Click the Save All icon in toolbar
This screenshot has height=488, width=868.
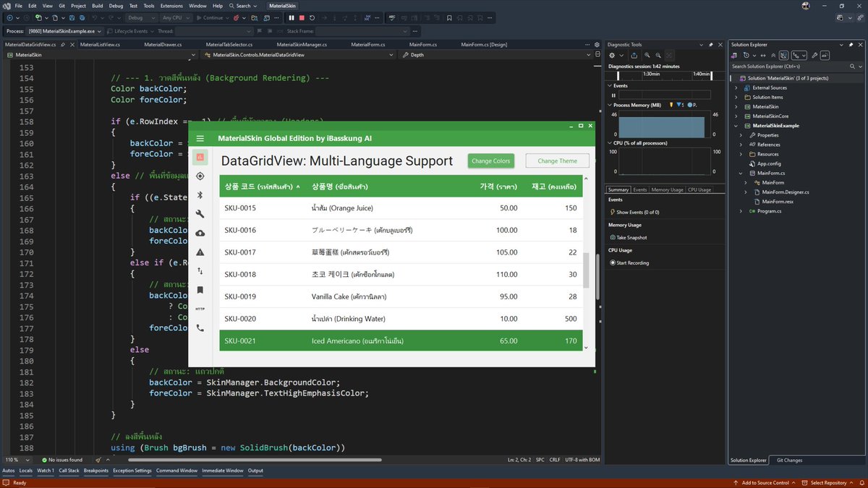click(82, 17)
